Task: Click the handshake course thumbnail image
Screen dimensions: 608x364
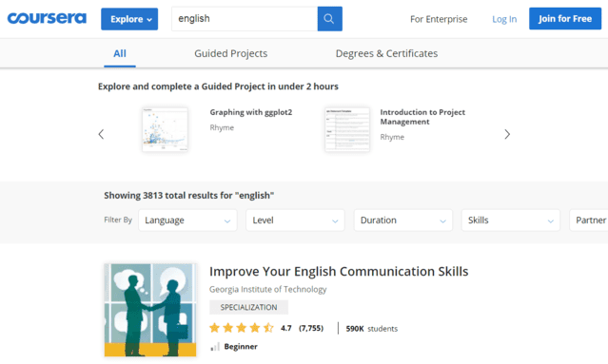Action: tap(150, 310)
